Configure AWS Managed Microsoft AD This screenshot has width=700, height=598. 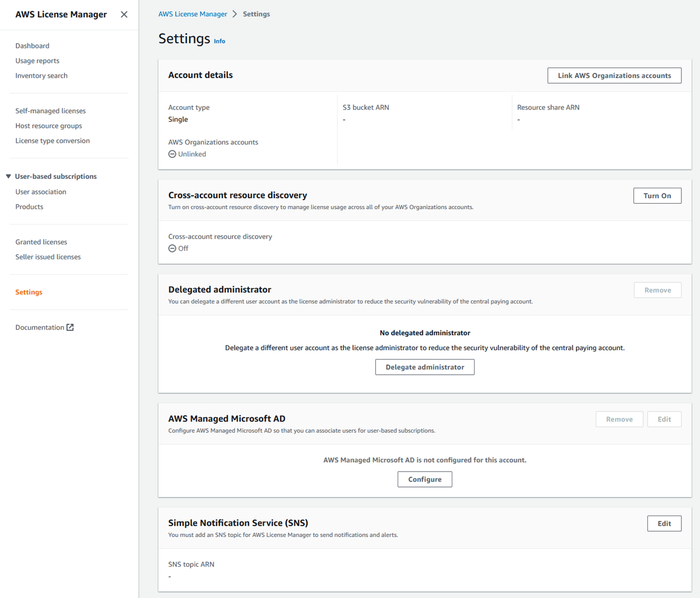(x=424, y=479)
